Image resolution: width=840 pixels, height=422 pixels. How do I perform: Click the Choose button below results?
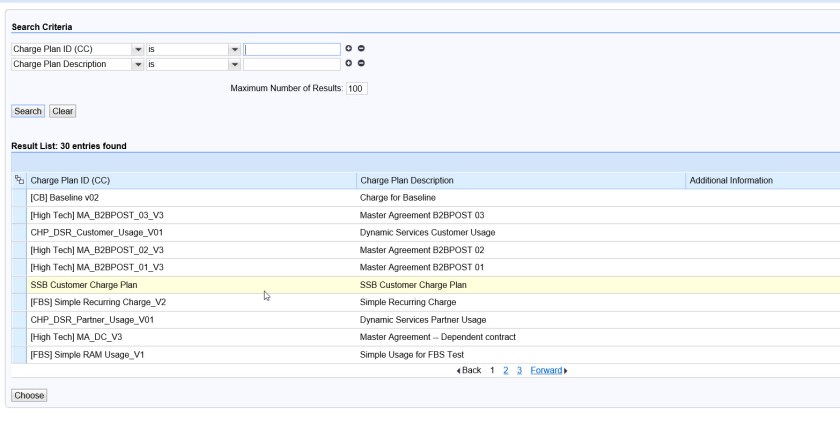click(29, 395)
